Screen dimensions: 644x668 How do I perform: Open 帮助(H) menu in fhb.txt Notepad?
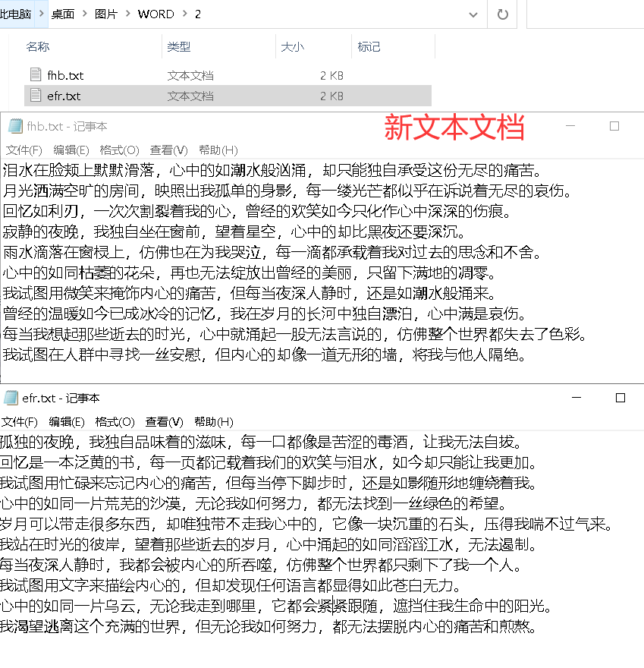pos(218,150)
